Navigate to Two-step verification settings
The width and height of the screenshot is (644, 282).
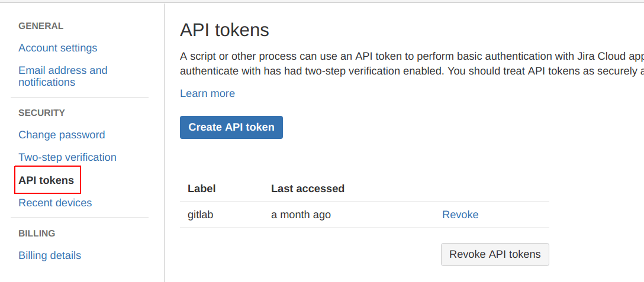coord(67,157)
